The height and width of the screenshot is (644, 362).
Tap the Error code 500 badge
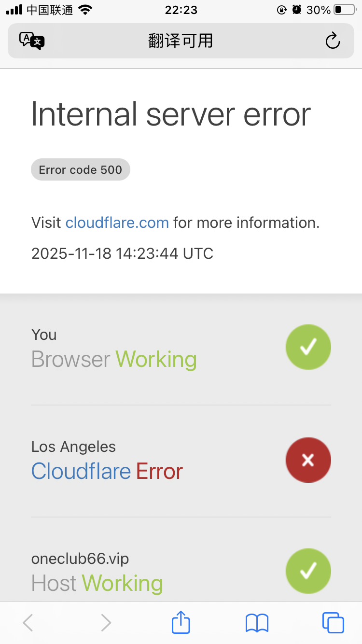(x=81, y=169)
